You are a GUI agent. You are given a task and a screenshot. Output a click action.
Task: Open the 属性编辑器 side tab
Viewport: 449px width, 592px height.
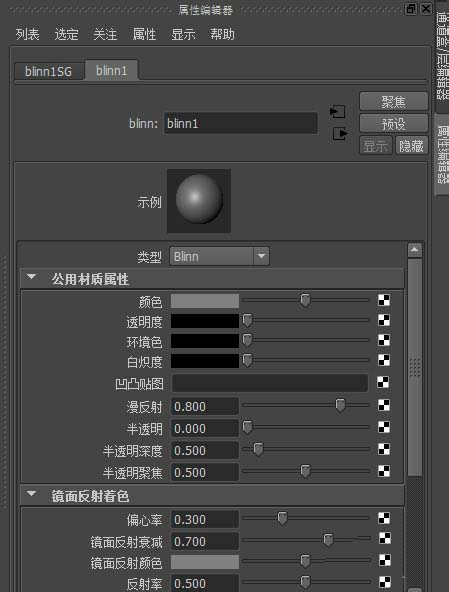442,155
